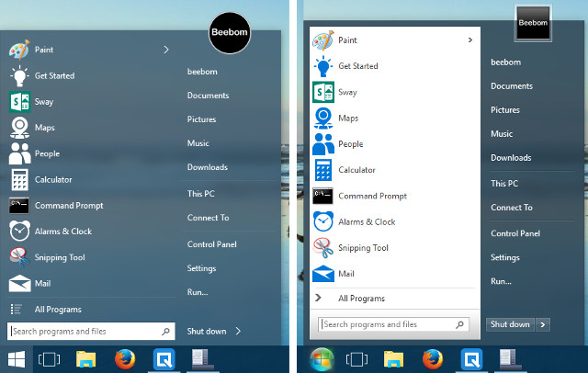Open File Explorer on right taskbar
The image size is (588, 373).
click(x=393, y=359)
